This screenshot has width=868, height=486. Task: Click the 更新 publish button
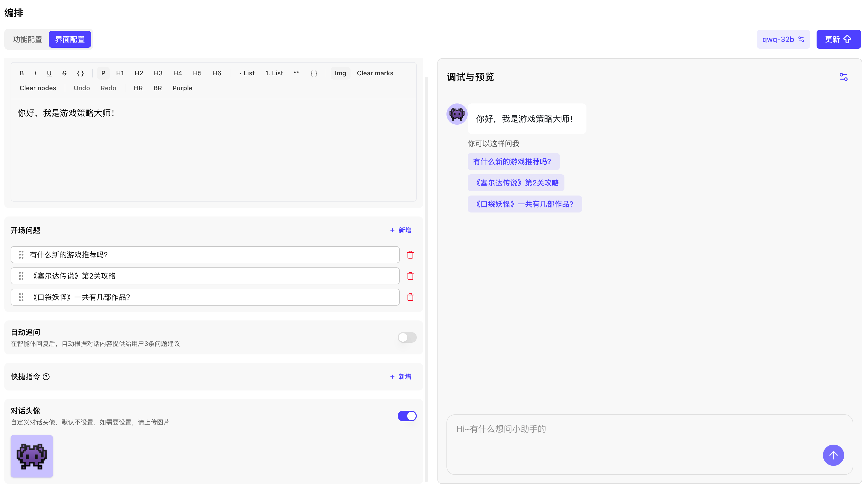click(x=838, y=40)
